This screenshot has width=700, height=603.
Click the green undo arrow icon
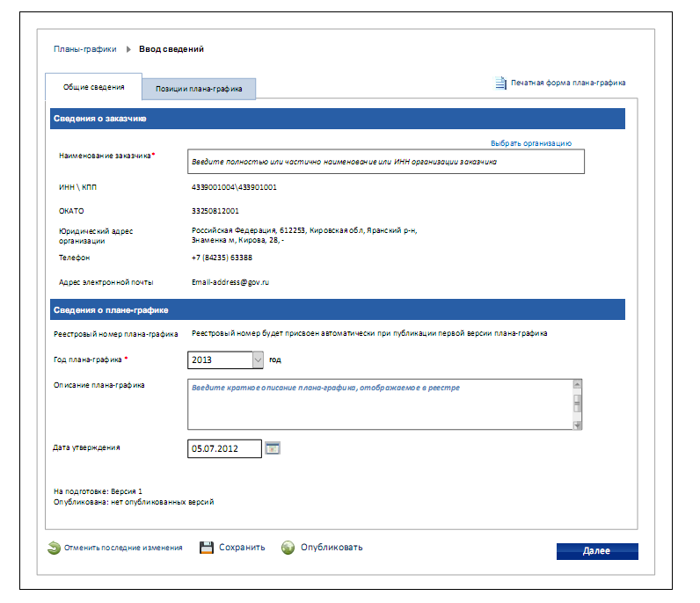[x=54, y=548]
